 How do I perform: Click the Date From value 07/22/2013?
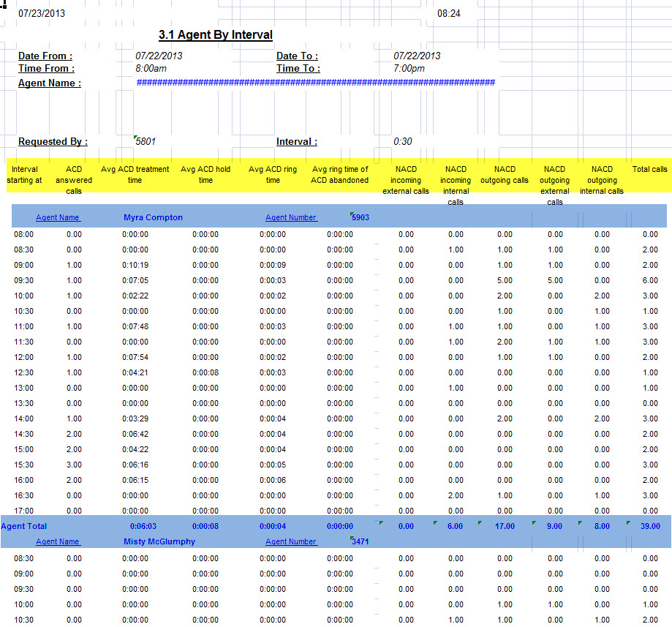[x=159, y=56]
